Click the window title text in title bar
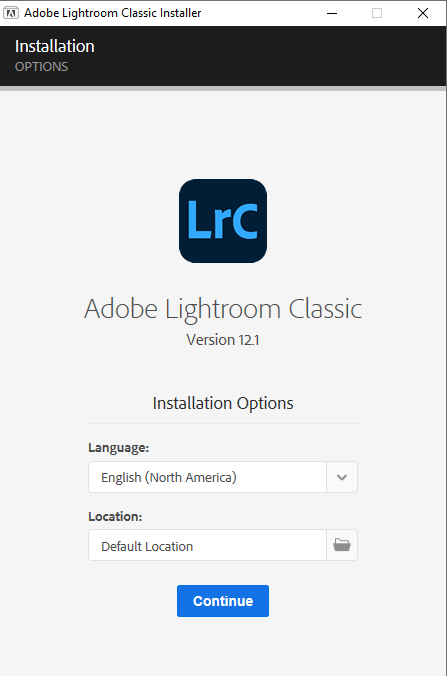This screenshot has height=676, width=447. click(x=113, y=13)
